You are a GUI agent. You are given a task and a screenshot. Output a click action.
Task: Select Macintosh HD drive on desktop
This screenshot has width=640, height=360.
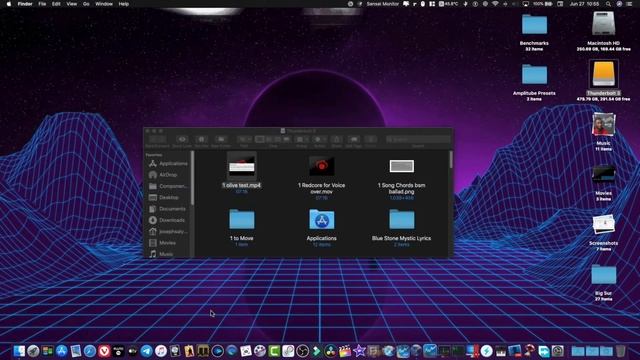pos(603,24)
